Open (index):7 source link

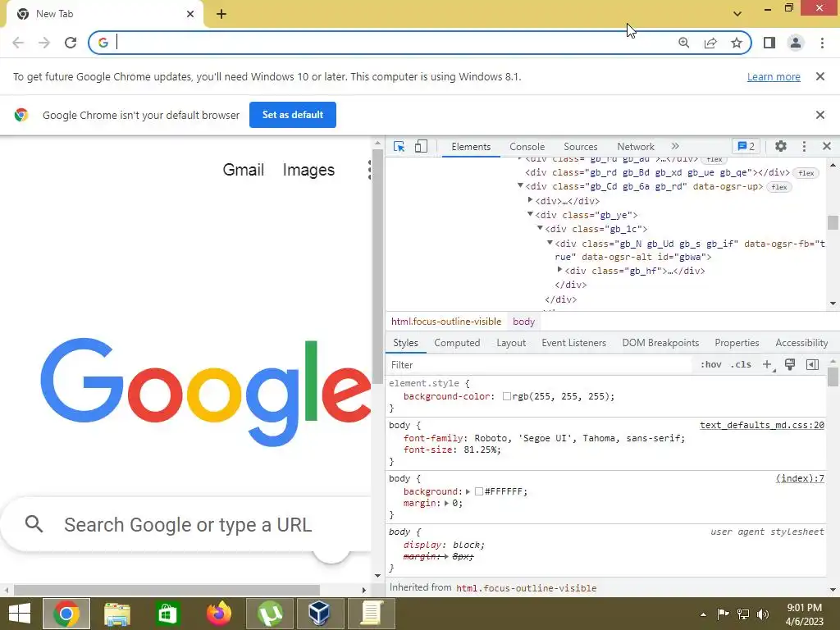tap(800, 478)
